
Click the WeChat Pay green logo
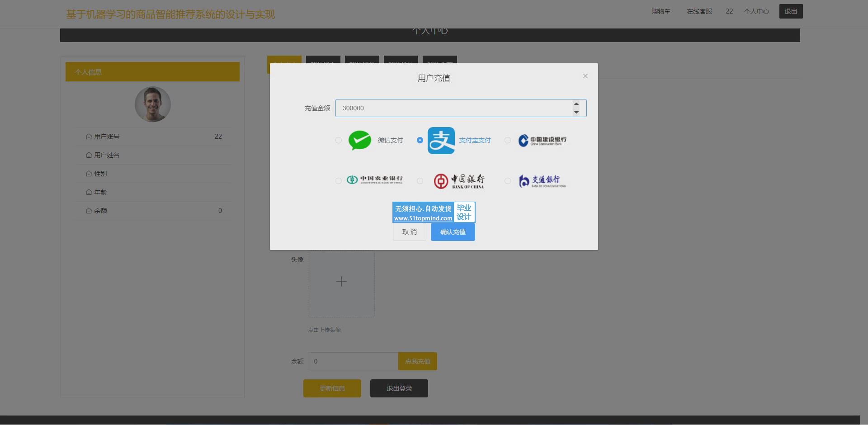[360, 140]
